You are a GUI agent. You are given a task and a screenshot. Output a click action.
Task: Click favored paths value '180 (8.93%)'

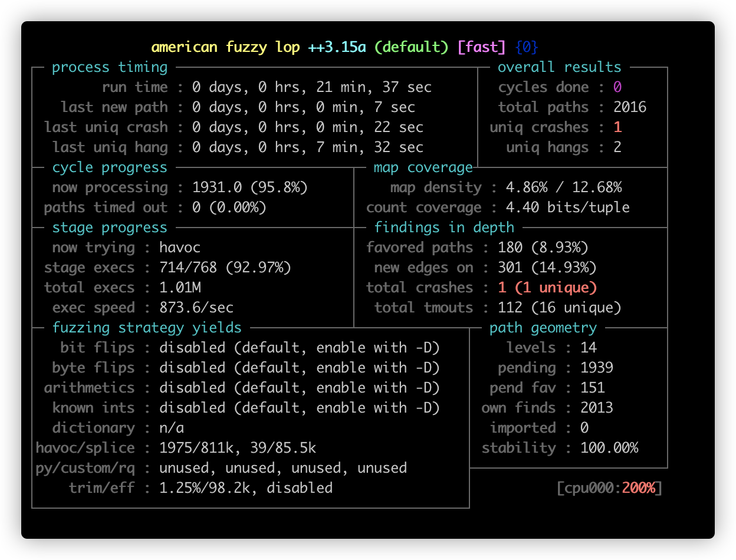pyautogui.click(x=543, y=248)
